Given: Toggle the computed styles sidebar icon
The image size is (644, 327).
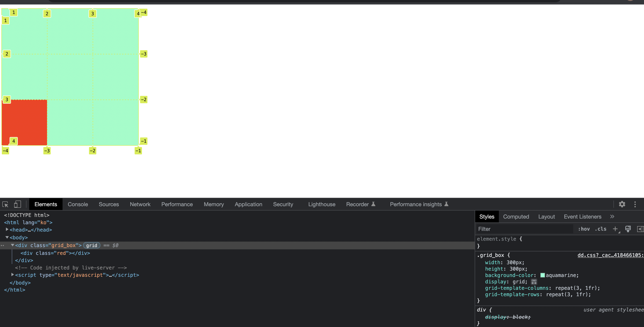Looking at the screenshot, I should (x=640, y=229).
